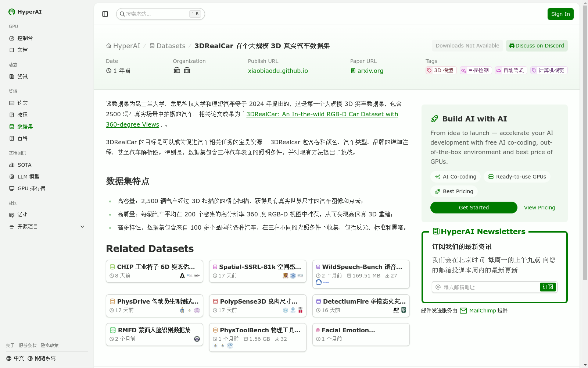The height and width of the screenshot is (368, 588).
Task: Open 服务条款 footer link
Action: pyautogui.click(x=28, y=346)
